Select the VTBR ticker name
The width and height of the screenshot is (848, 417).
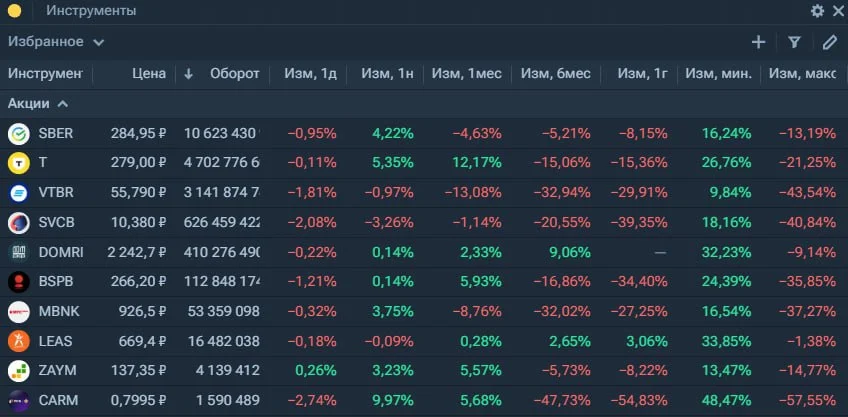(x=56, y=193)
